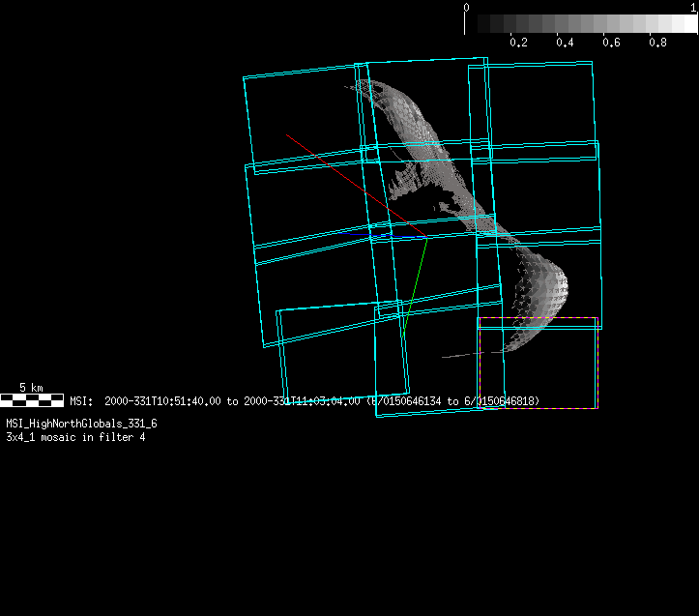Click the white end of the color bar

tap(686, 24)
